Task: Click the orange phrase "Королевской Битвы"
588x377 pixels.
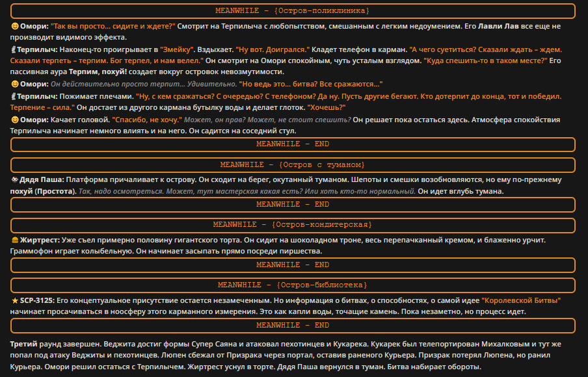Action: [521, 300]
